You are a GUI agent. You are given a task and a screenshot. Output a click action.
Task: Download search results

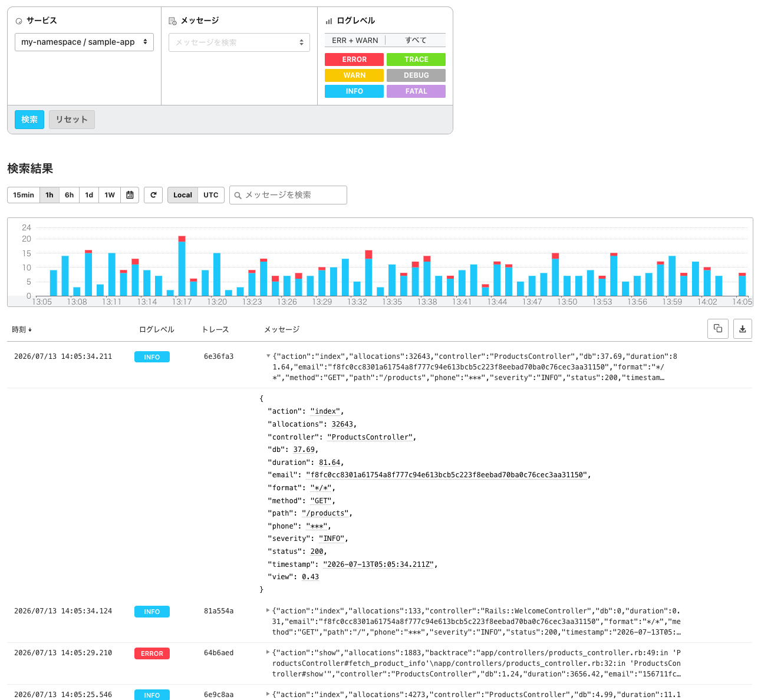click(x=743, y=329)
